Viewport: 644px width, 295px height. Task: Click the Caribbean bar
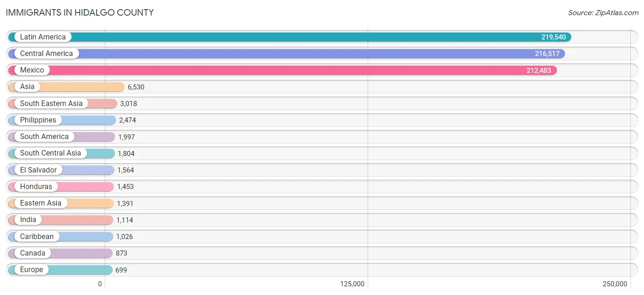tap(60, 237)
